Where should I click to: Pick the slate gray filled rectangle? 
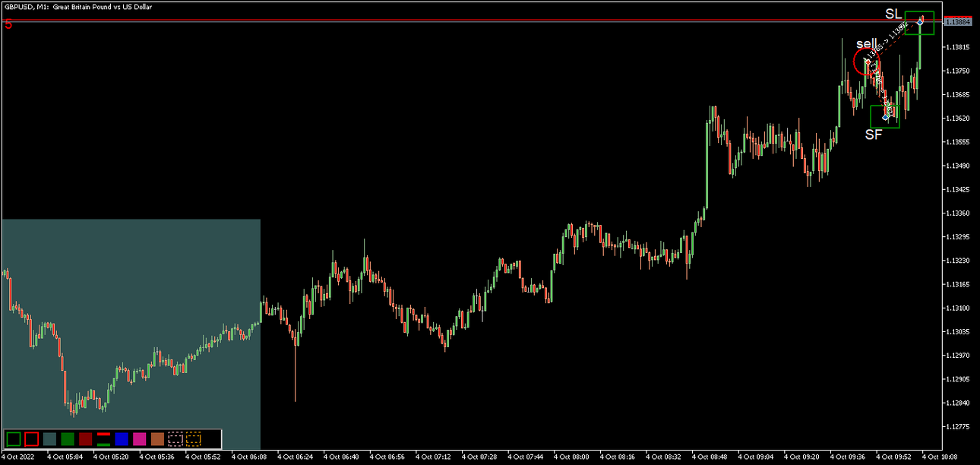(x=49, y=438)
